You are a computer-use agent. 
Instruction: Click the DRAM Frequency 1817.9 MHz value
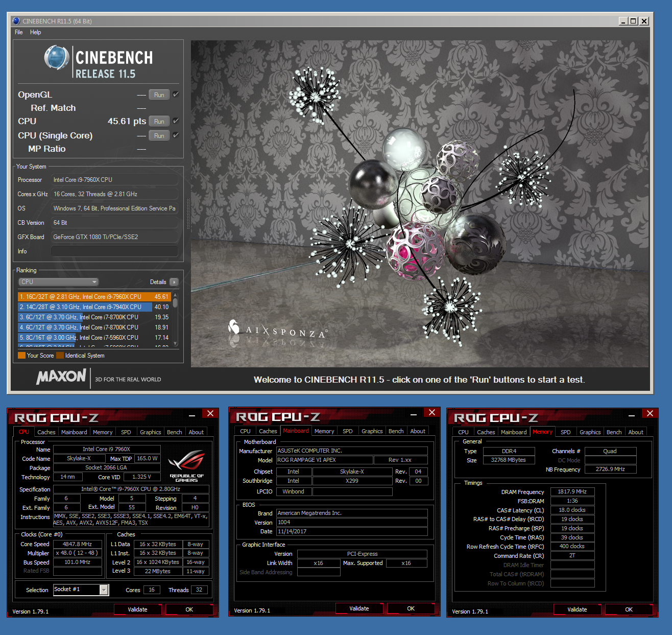(572, 491)
